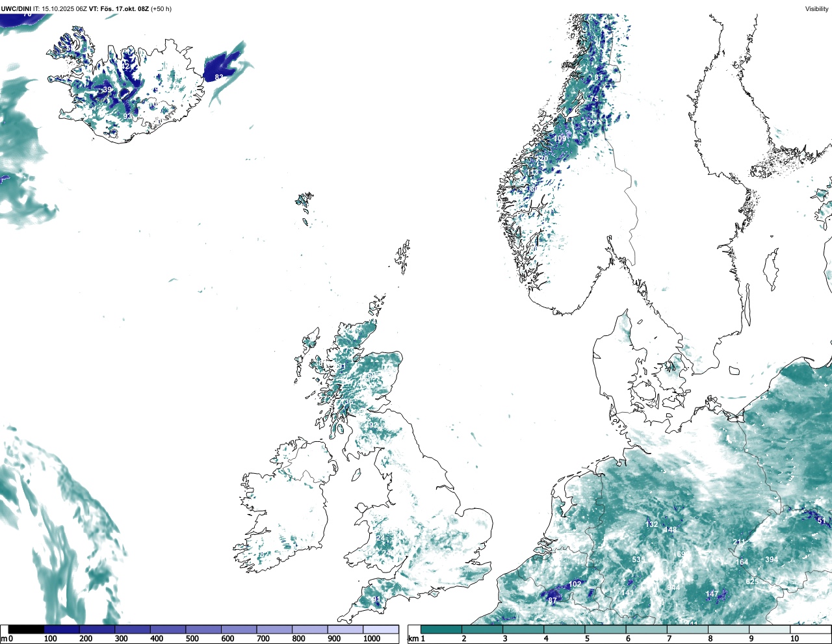Click the metre legend swatch between 500 and 600
Viewport: 832px width, 644px height.
point(203,629)
